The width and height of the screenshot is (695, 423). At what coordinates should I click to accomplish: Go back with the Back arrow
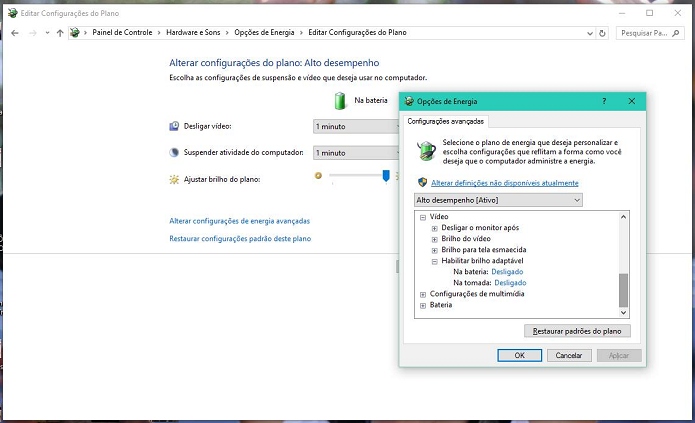pos(15,33)
